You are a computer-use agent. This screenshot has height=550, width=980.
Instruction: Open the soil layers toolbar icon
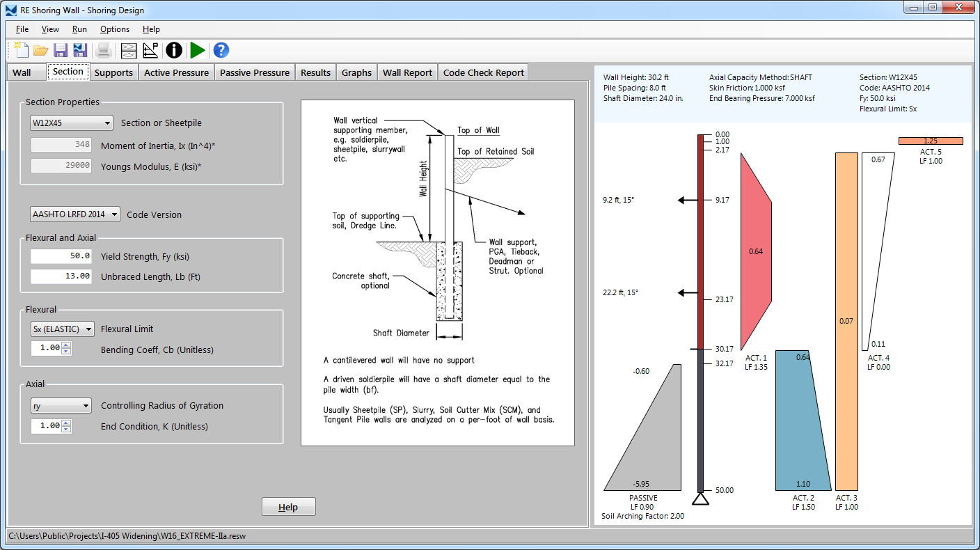pyautogui.click(x=129, y=50)
